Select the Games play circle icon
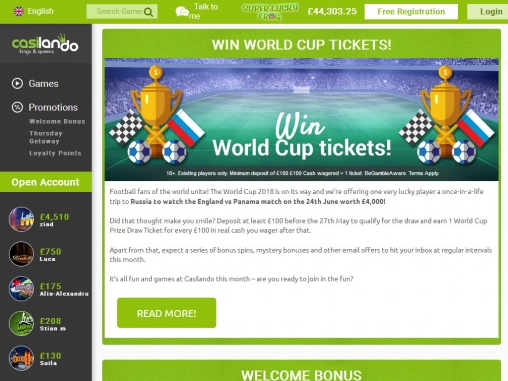The width and height of the screenshot is (508, 381). tap(17, 83)
